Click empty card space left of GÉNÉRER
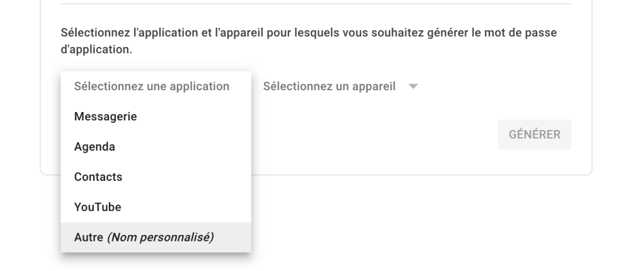This screenshot has height=271, width=644. (x=386, y=135)
